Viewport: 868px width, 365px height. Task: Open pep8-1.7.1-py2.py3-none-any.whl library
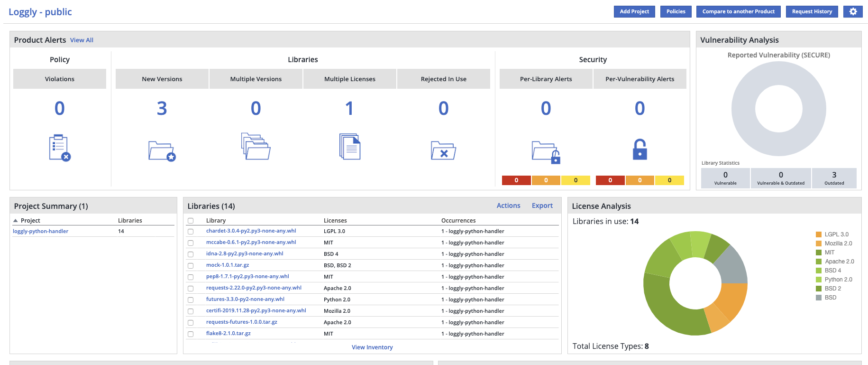247,276
